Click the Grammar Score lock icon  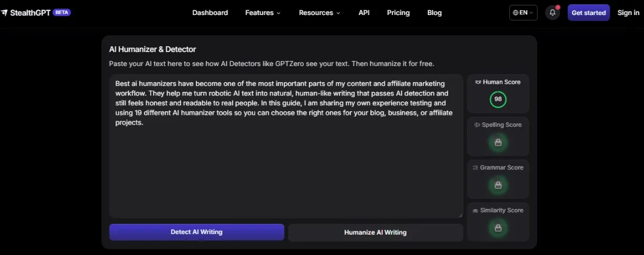(x=498, y=185)
